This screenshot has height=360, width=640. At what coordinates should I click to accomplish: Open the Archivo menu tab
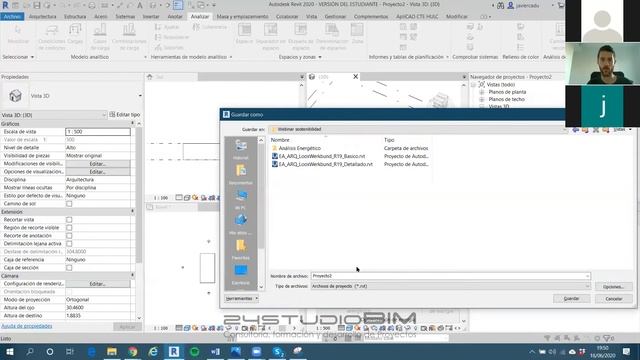click(12, 17)
